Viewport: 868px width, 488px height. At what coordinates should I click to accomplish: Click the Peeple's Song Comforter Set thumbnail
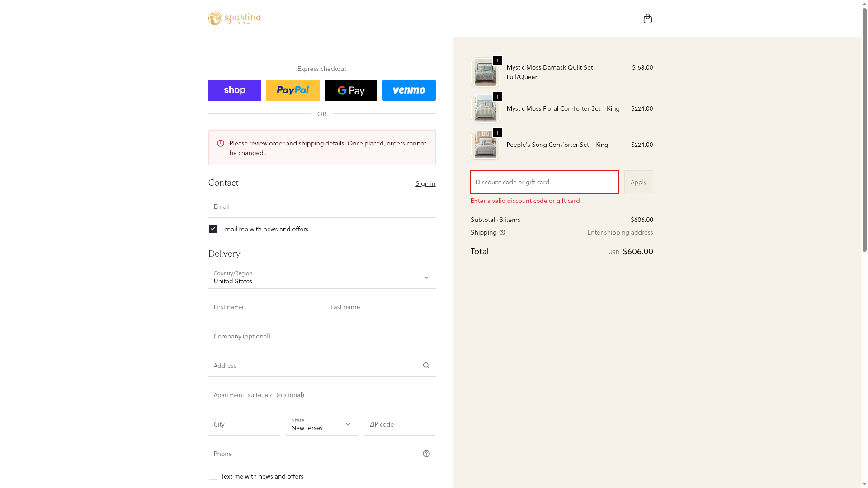(x=485, y=145)
